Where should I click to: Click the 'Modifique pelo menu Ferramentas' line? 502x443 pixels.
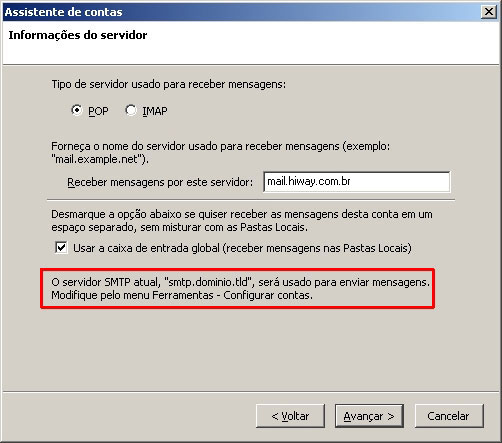(x=182, y=295)
